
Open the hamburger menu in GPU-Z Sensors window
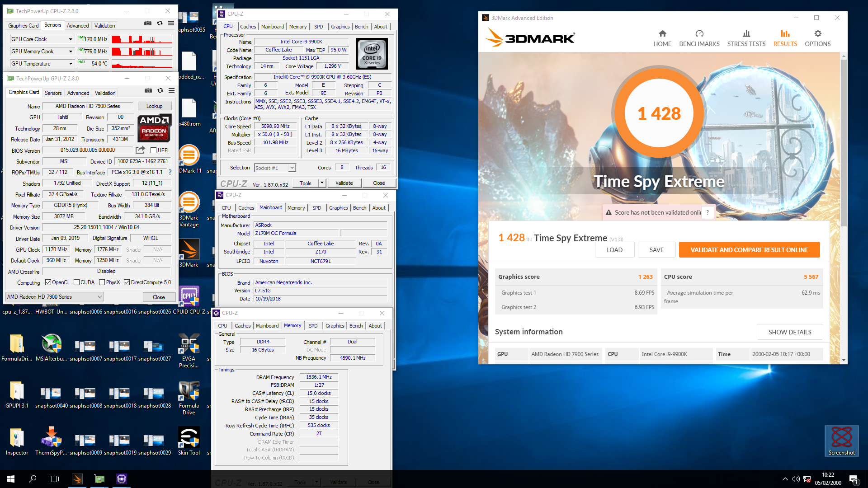[x=171, y=23]
